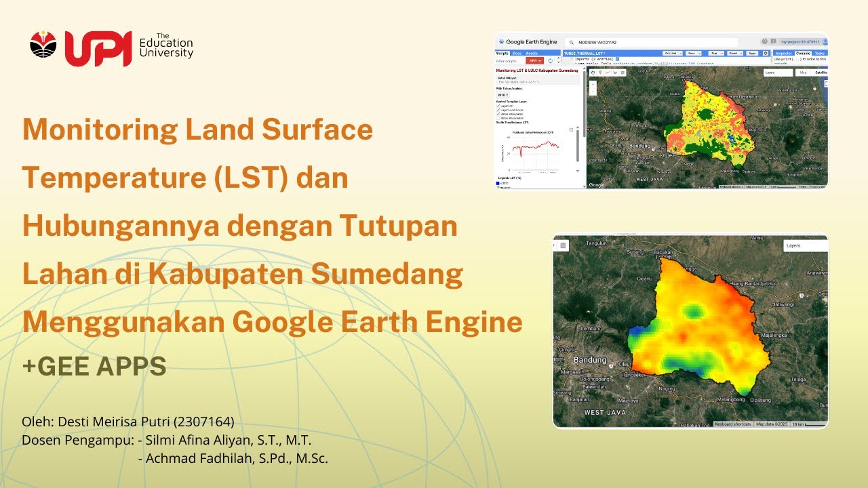Zoom out with the map minus button
Viewport: 868px width, 488px height.
(x=593, y=91)
